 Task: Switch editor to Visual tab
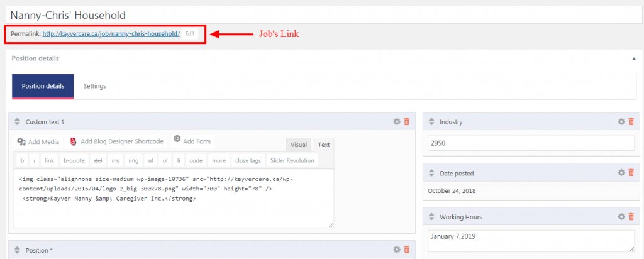[299, 145]
